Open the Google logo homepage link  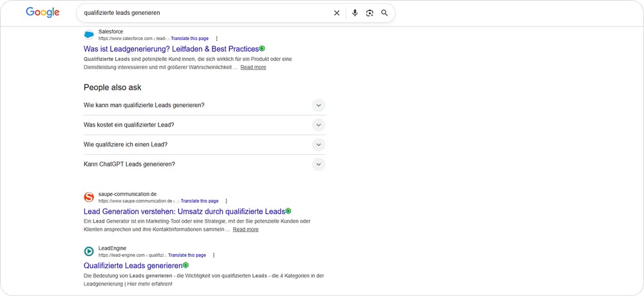(x=43, y=12)
